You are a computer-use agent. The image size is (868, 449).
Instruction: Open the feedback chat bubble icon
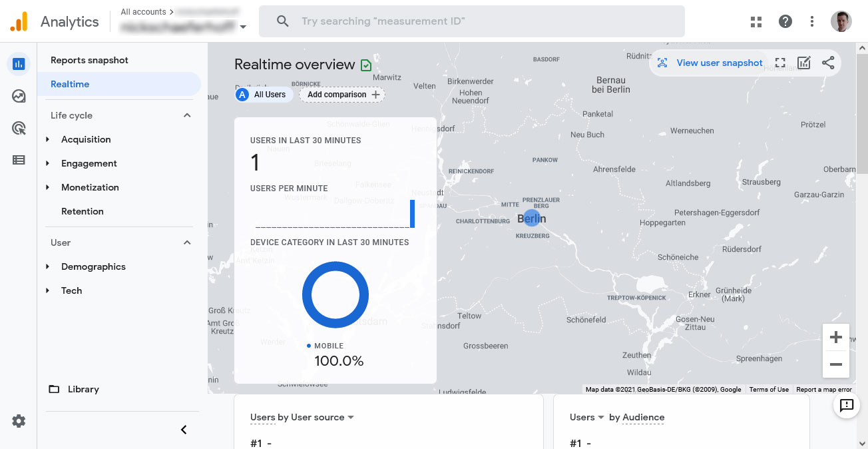click(x=847, y=405)
